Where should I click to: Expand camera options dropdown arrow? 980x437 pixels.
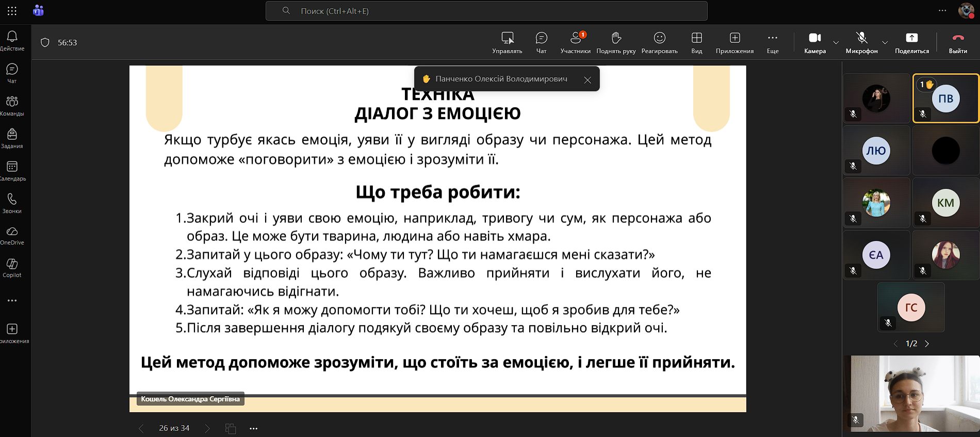[x=836, y=42]
